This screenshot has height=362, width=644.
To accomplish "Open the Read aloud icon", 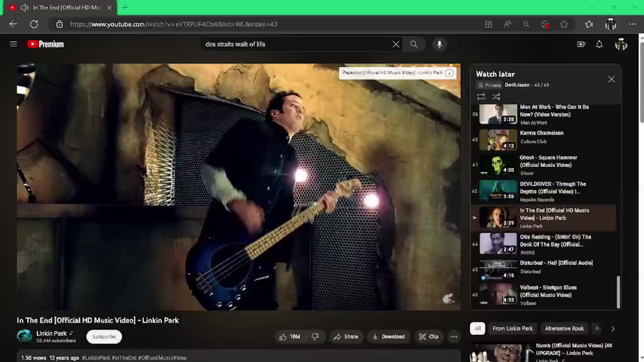I will pos(507,24).
